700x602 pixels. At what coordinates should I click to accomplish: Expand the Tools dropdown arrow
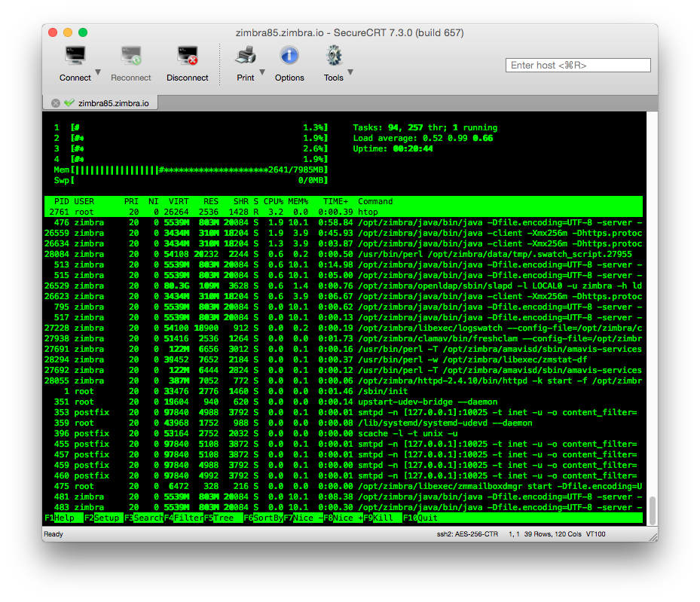[350, 72]
